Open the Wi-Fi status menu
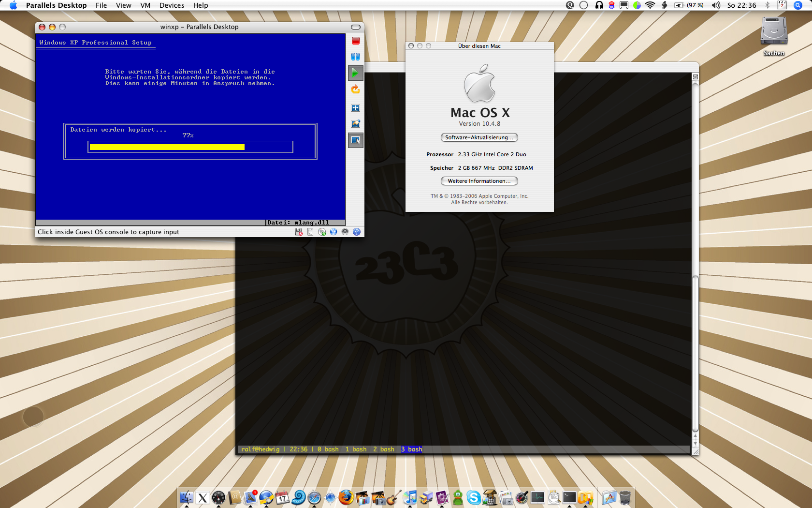Screen dimensions: 812x508 [x=650, y=5]
